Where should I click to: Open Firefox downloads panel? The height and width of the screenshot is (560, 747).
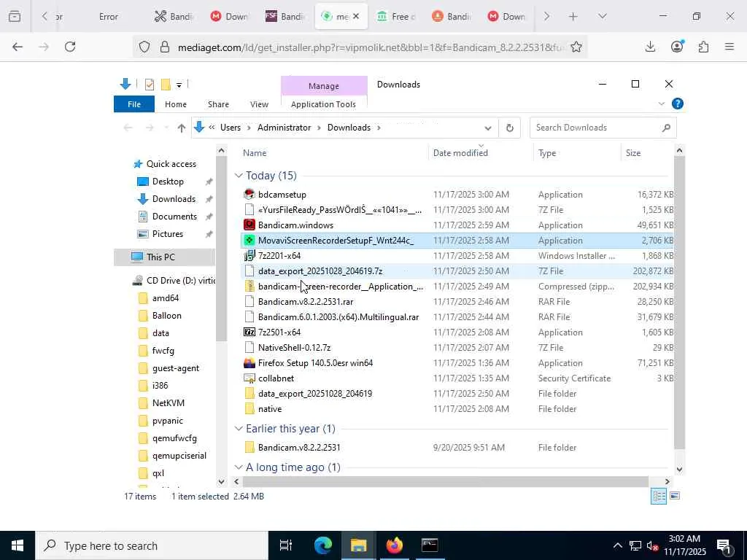(x=650, y=47)
